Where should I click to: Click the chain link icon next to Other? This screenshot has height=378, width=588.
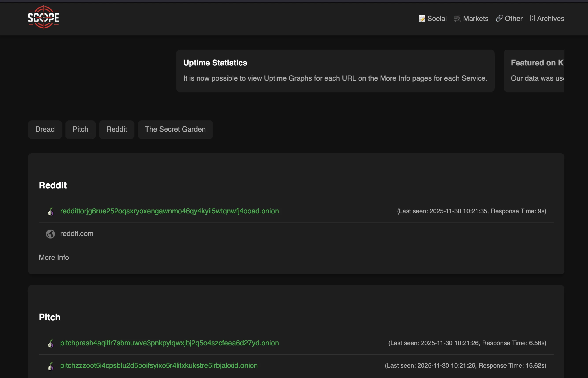[499, 19]
